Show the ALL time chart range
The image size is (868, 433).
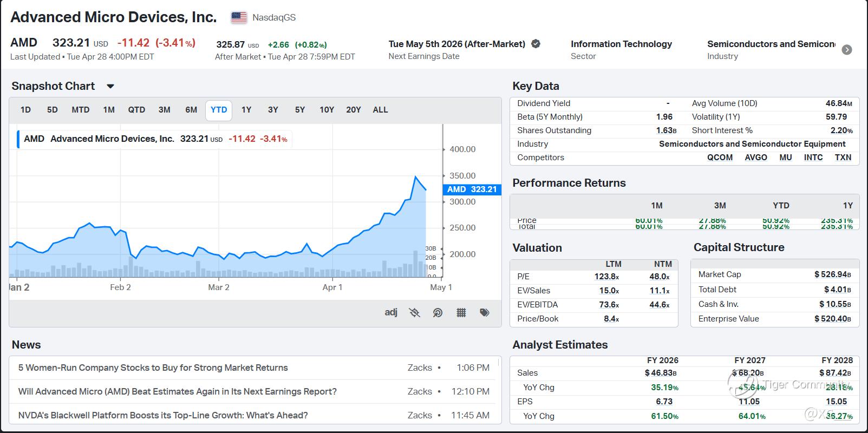380,110
